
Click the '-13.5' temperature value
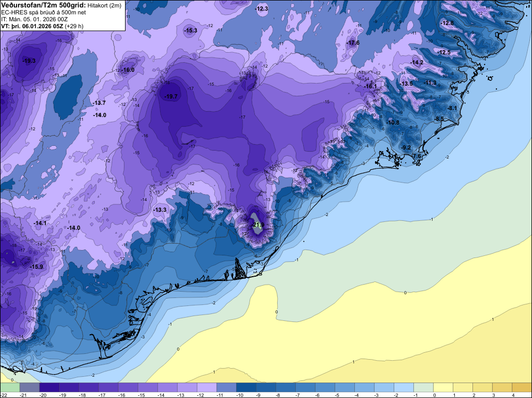click(406, 84)
